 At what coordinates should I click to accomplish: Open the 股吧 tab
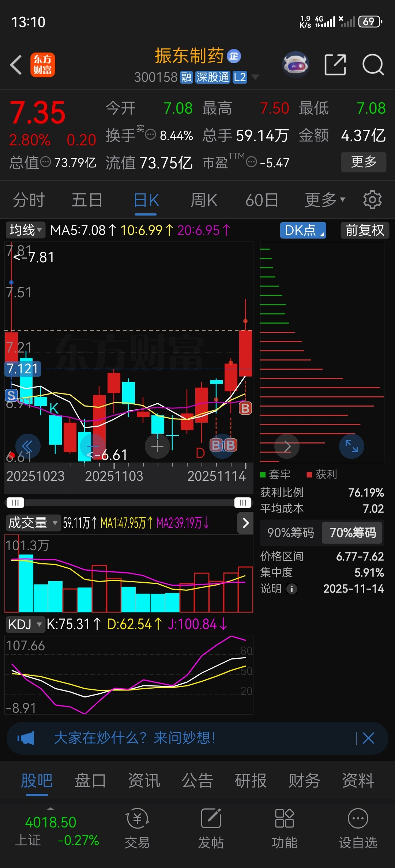37,781
